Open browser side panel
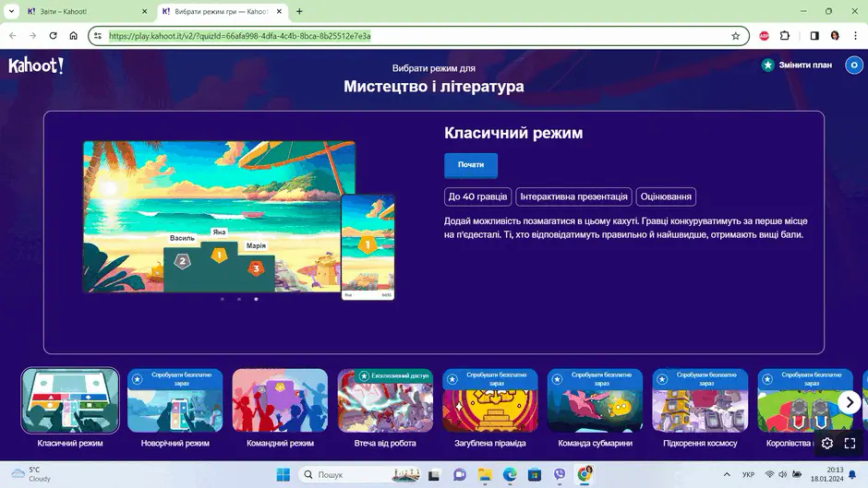868x488 pixels. click(814, 36)
